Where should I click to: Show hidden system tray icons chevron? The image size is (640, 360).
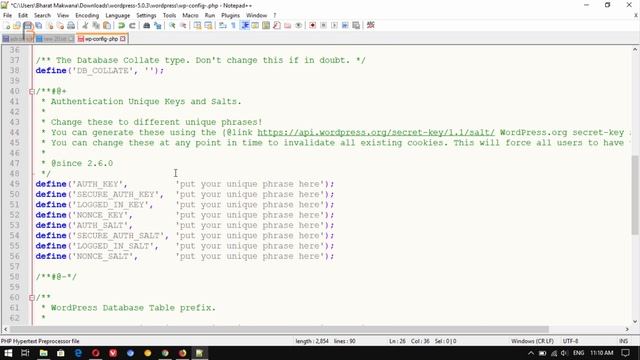coord(531,353)
